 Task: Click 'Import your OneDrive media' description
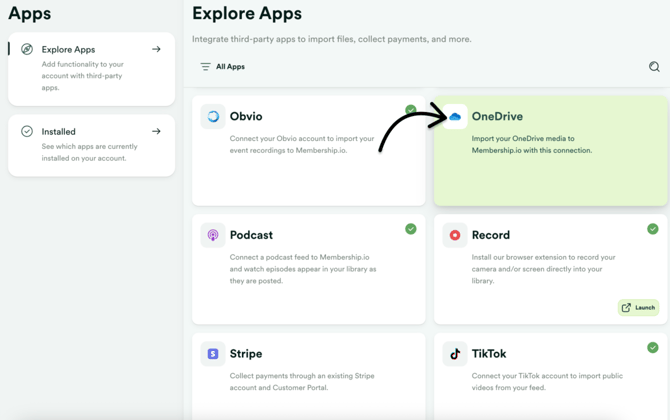(532, 144)
